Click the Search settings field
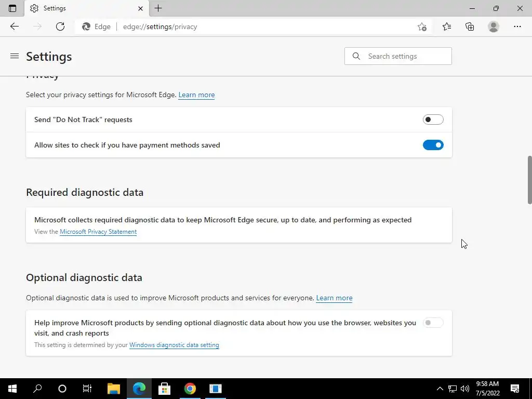The width and height of the screenshot is (532, 399). (398, 56)
